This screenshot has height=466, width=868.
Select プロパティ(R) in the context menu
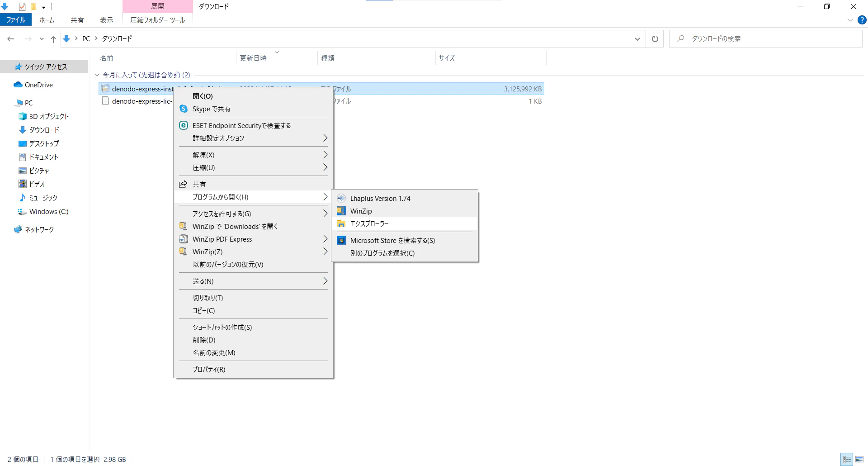pyautogui.click(x=253, y=369)
